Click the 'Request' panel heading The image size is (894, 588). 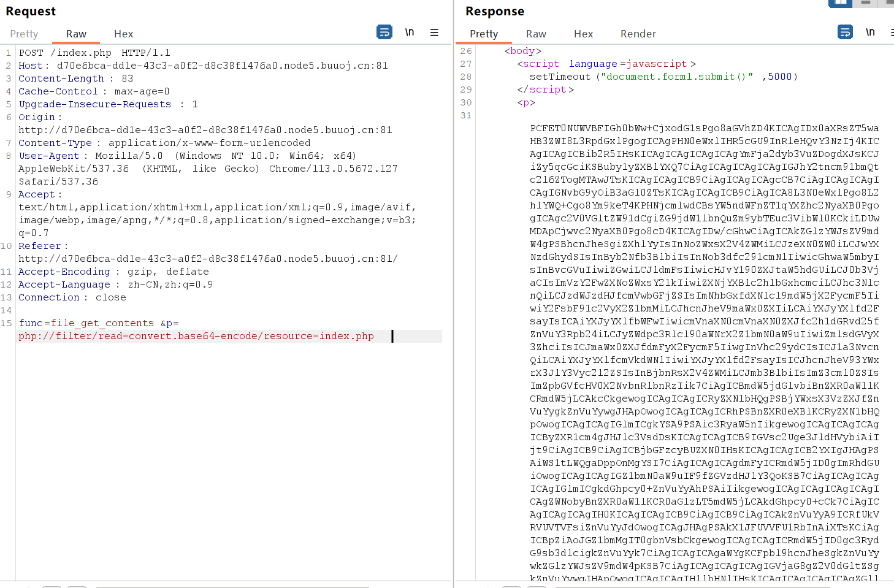[31, 11]
